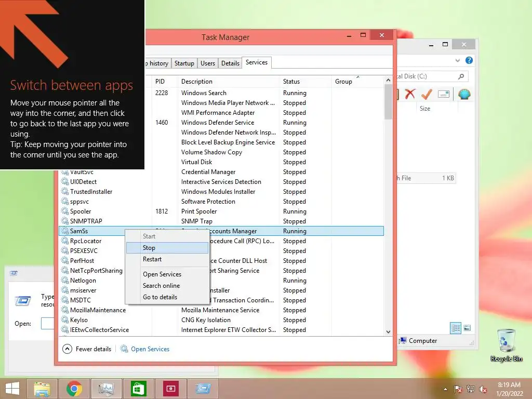Click the services list scroll down arrow
The height and width of the screenshot is (399, 532).
[x=388, y=332]
